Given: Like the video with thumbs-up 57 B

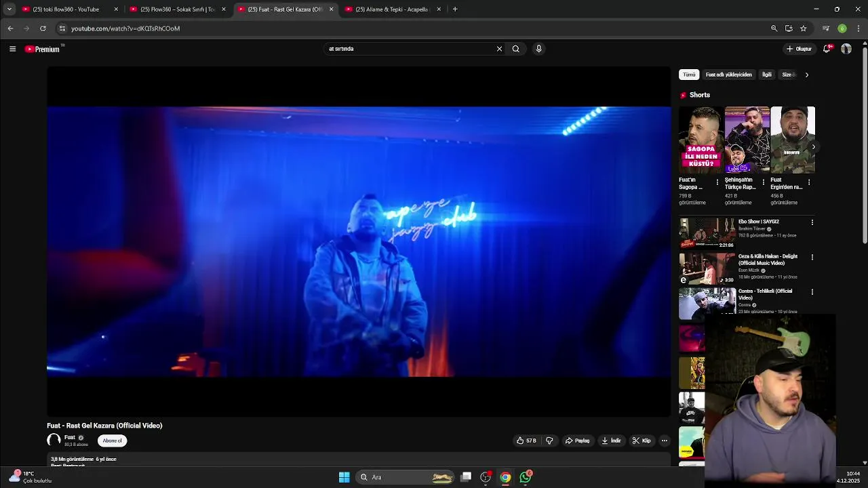Looking at the screenshot, I should [x=526, y=441].
